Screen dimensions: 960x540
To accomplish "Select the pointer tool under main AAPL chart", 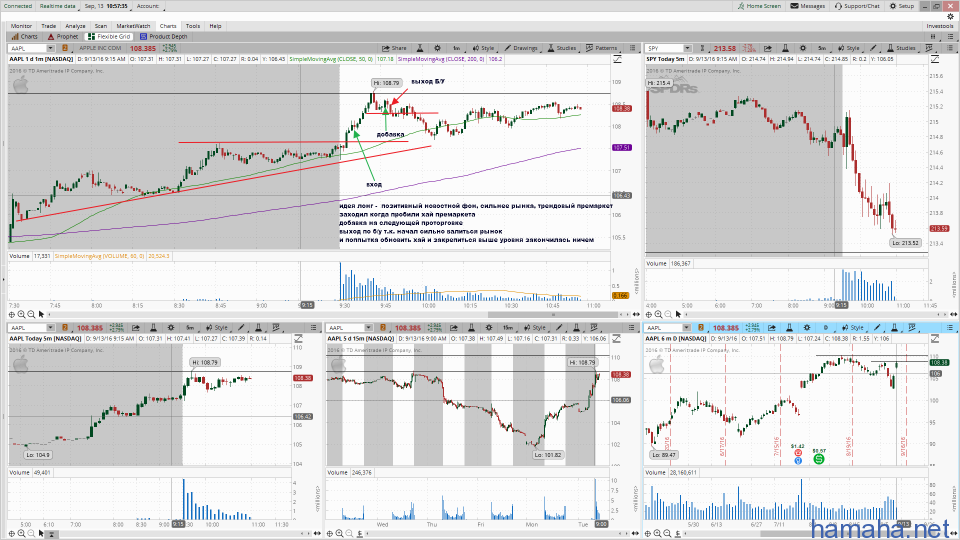I will [x=41, y=314].
